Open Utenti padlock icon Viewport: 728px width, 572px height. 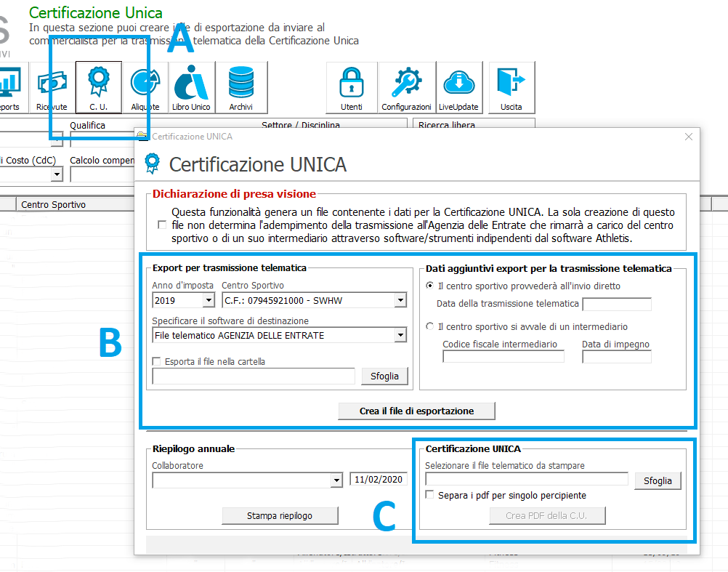coord(352,87)
